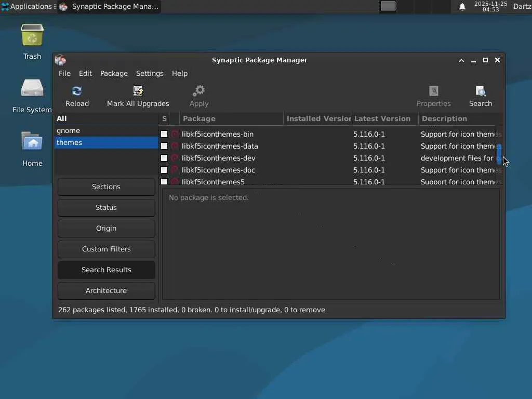The width and height of the screenshot is (532, 399).
Task: Click Debian swirl icon for libkf5iconthemes-dev
Action: (x=175, y=158)
